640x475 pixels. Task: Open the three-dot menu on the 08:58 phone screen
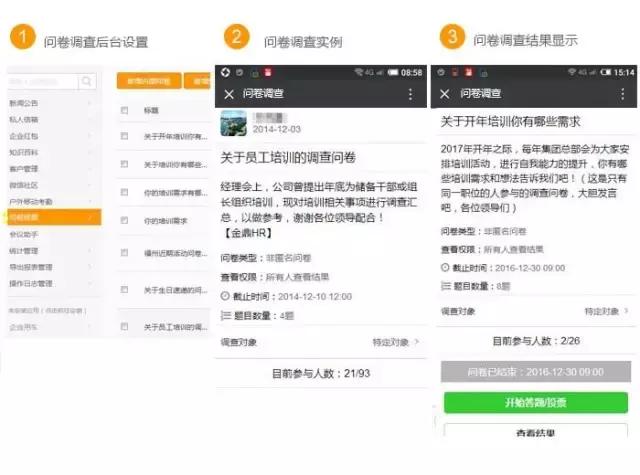coord(410,94)
